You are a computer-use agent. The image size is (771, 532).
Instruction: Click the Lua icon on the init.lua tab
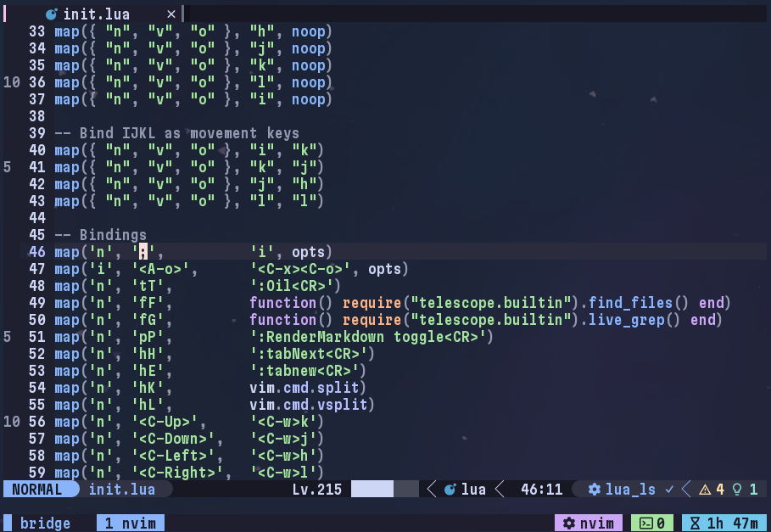point(51,14)
